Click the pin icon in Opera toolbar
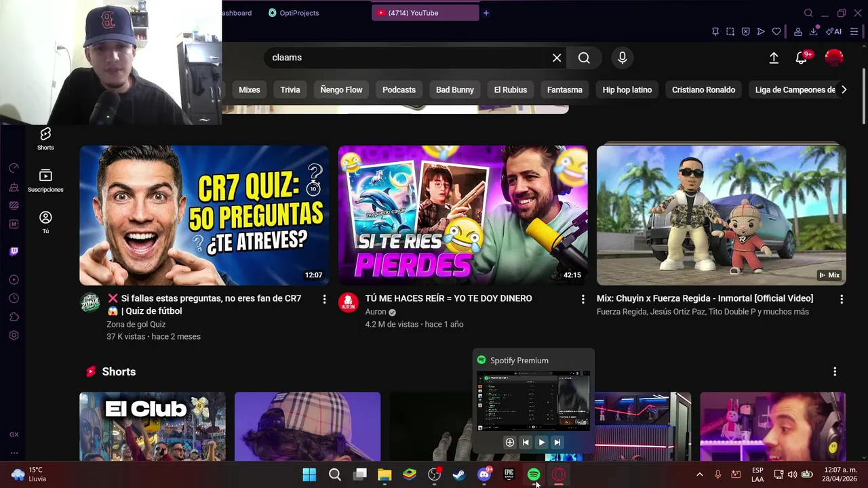The width and height of the screenshot is (868, 488). coord(715,31)
